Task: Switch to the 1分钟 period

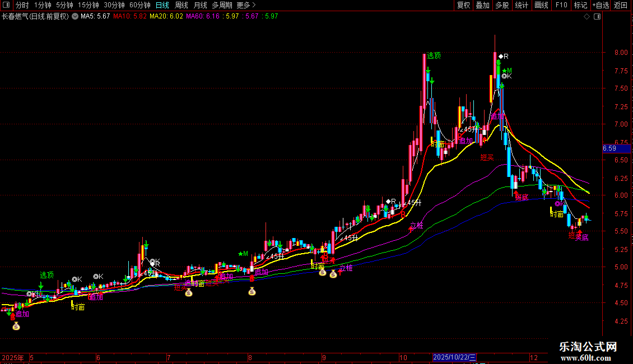Action: coord(43,5)
